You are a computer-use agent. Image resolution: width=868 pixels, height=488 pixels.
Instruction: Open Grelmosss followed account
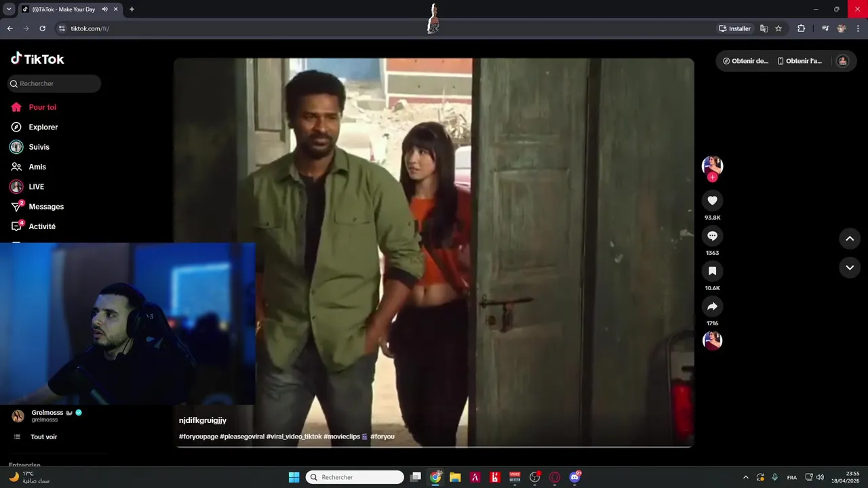[x=47, y=415]
